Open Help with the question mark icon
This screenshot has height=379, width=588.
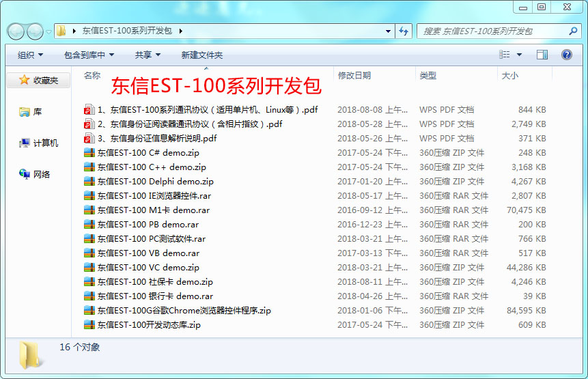pos(567,55)
